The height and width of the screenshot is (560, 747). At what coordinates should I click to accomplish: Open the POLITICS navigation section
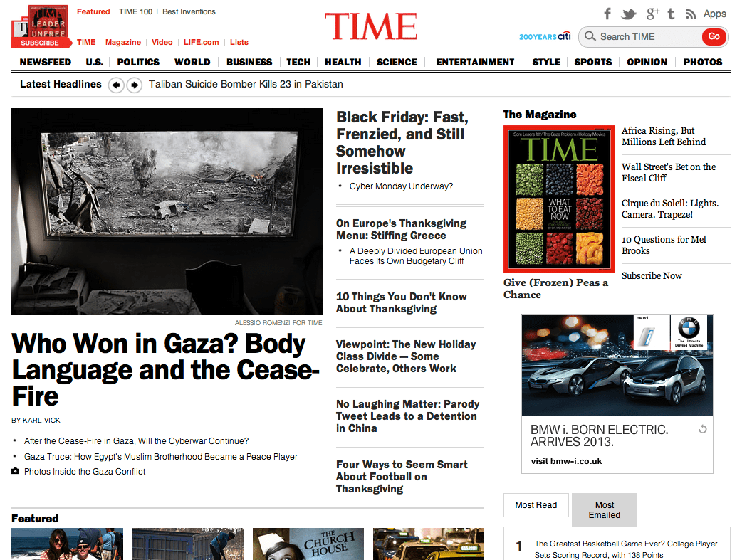point(138,62)
